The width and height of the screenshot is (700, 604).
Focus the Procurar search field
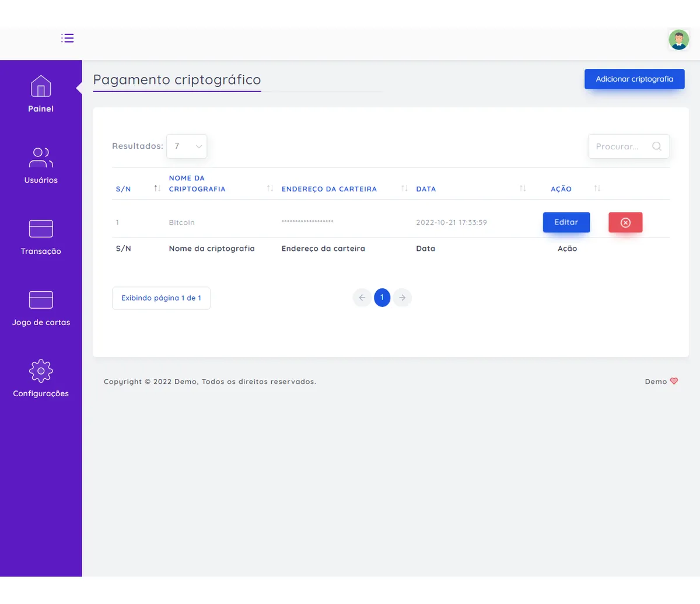click(618, 146)
